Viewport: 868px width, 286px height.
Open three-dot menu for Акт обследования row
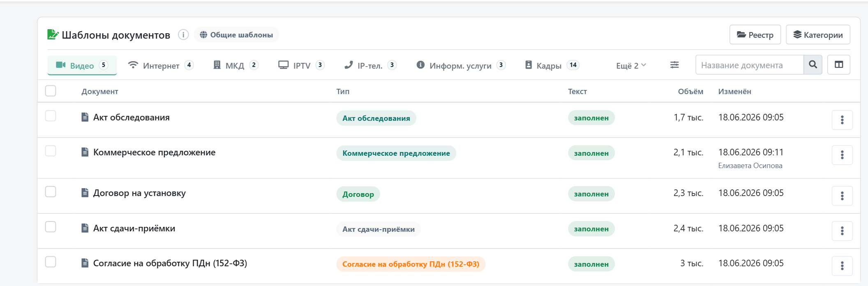pos(842,120)
